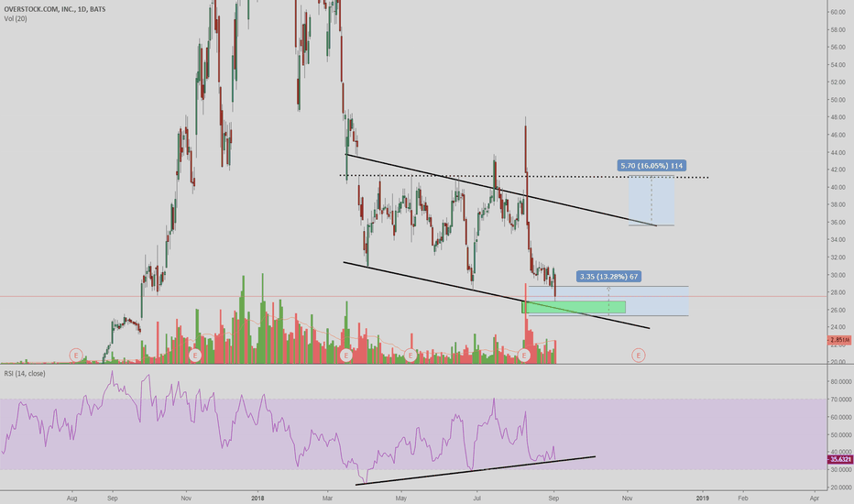Click the Feb label on time axis
854x504 pixels.
742,498
